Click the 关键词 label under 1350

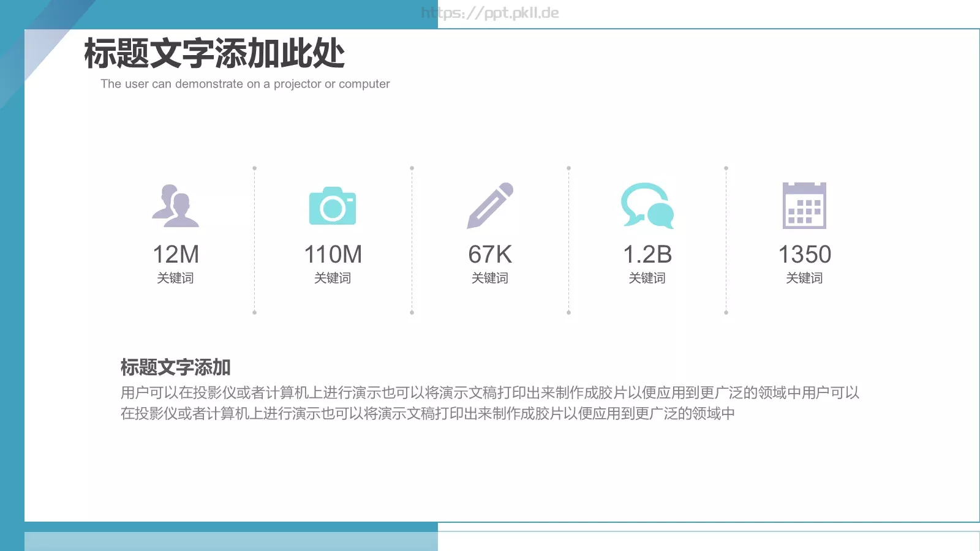[805, 278]
